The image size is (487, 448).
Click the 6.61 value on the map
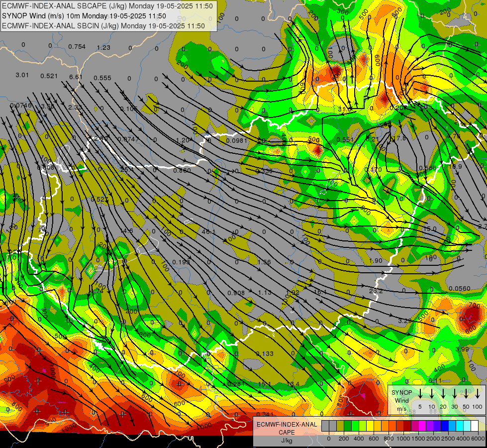click(x=76, y=77)
